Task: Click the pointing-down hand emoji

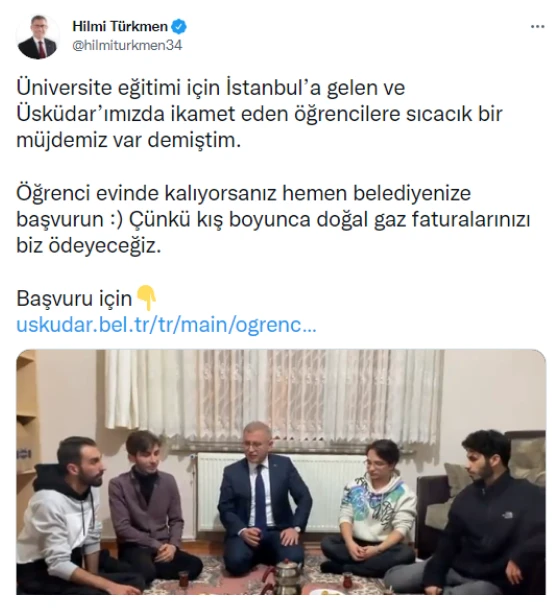Action: point(146,298)
